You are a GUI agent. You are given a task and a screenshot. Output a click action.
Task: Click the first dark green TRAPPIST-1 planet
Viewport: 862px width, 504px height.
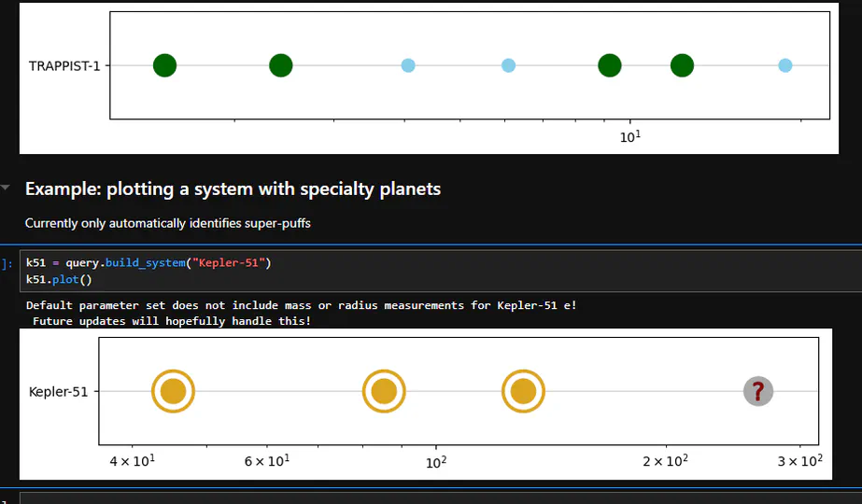[x=165, y=65]
